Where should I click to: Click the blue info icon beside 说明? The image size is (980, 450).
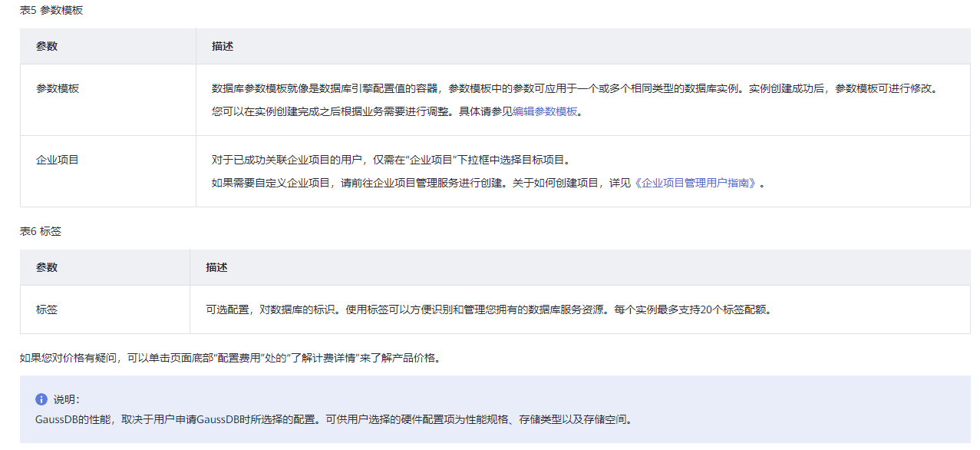41,399
